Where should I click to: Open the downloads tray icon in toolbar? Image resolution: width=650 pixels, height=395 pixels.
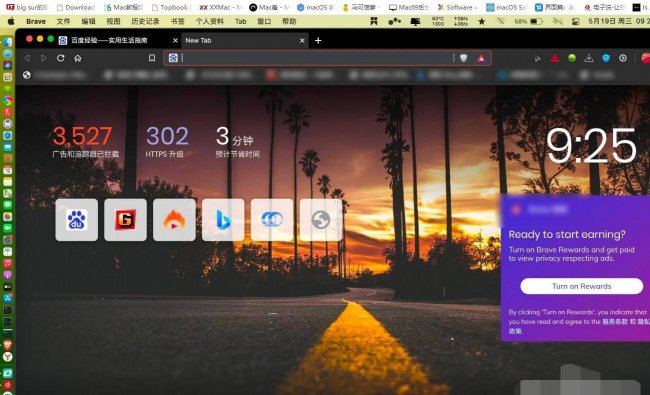[x=589, y=58]
